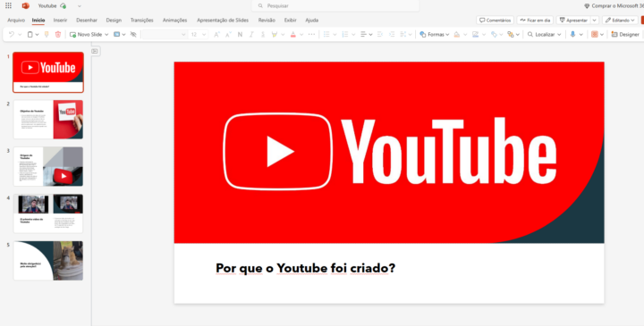Screen dimensions: 644x326
Task: Open the font name combo box
Action: click(165, 35)
